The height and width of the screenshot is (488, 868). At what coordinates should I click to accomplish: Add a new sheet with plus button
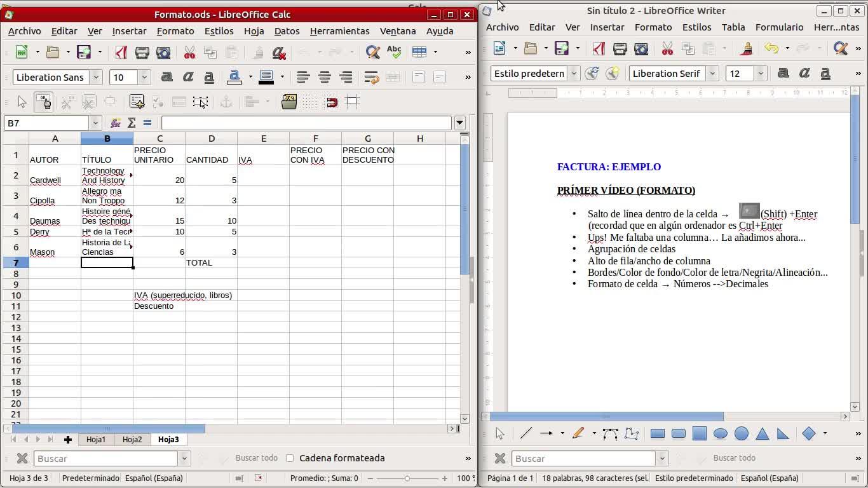[x=67, y=440]
